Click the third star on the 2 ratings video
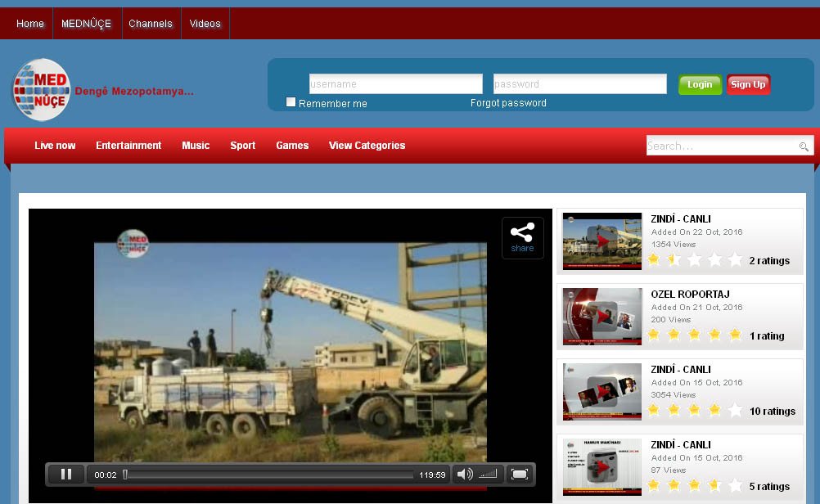820x504 pixels. (694, 259)
